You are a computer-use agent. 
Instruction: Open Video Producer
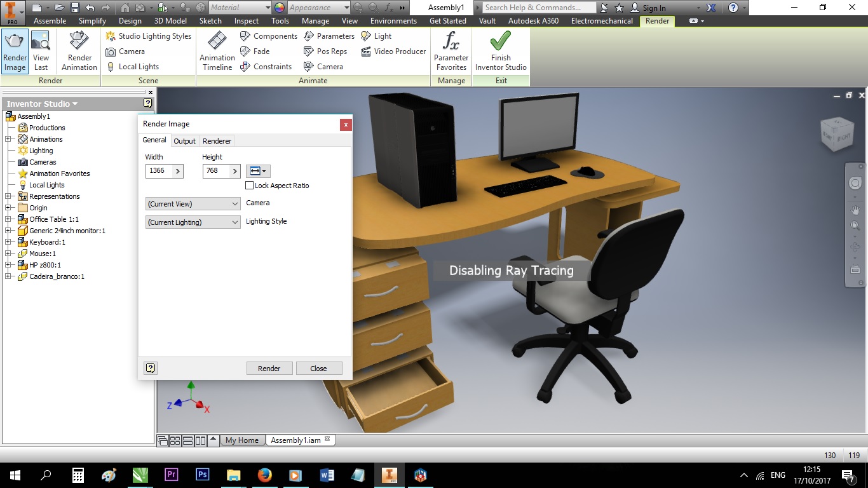pos(393,51)
